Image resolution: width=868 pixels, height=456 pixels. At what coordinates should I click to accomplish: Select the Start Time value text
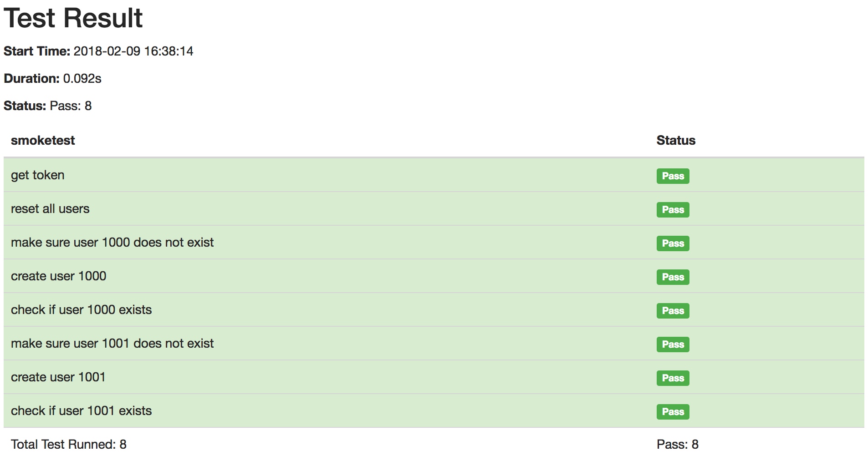pyautogui.click(x=133, y=51)
